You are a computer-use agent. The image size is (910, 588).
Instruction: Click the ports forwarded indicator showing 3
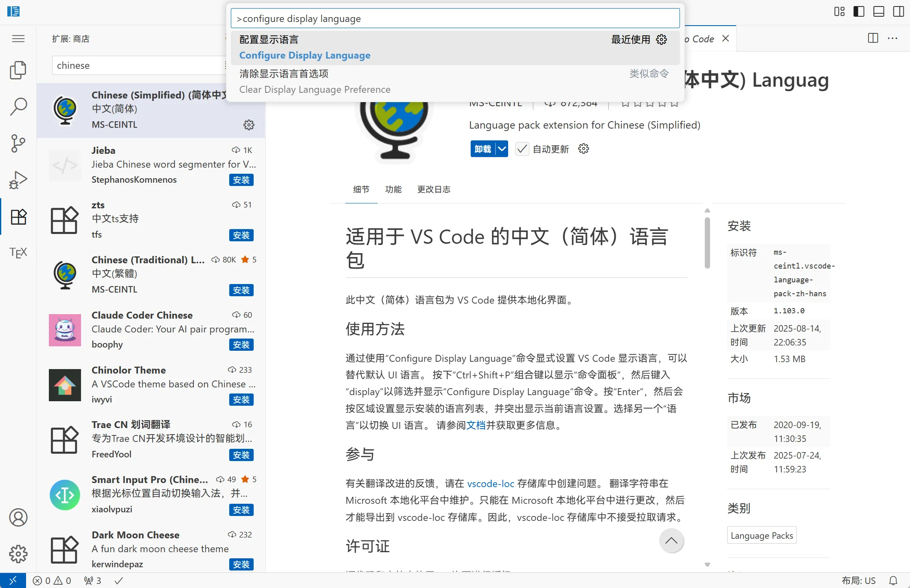(x=92, y=581)
